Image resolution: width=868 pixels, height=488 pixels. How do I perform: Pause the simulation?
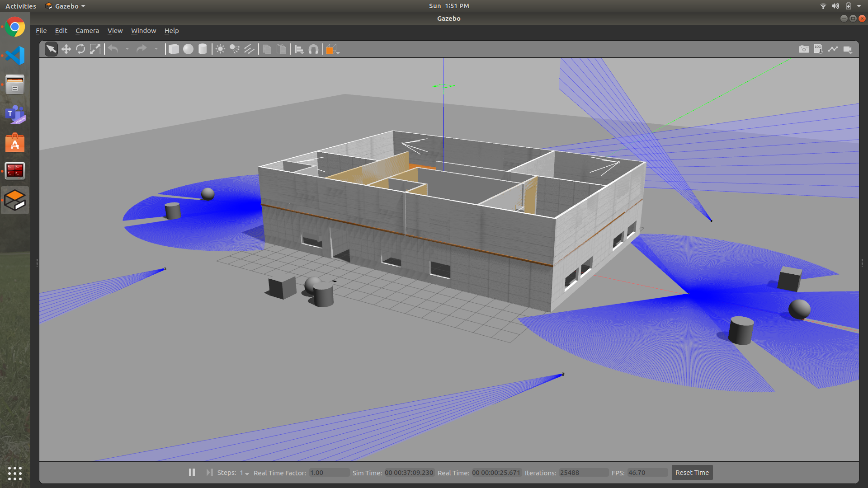point(192,473)
